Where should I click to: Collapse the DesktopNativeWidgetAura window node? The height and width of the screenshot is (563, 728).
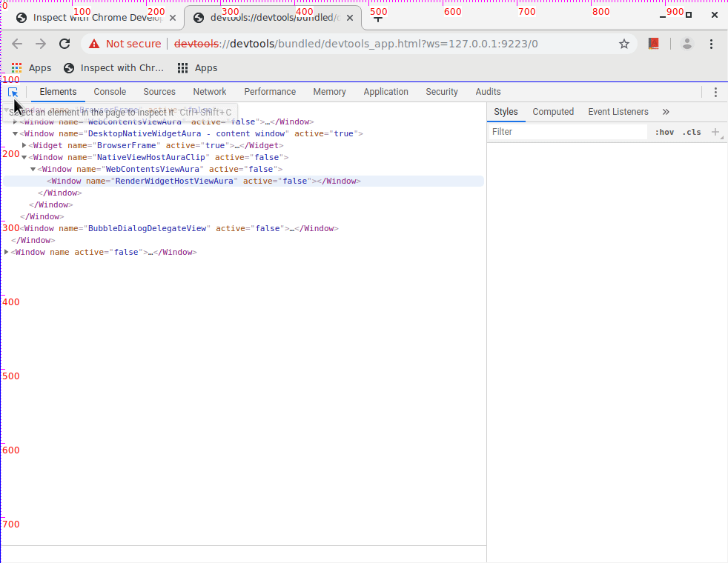pyautogui.click(x=15, y=134)
